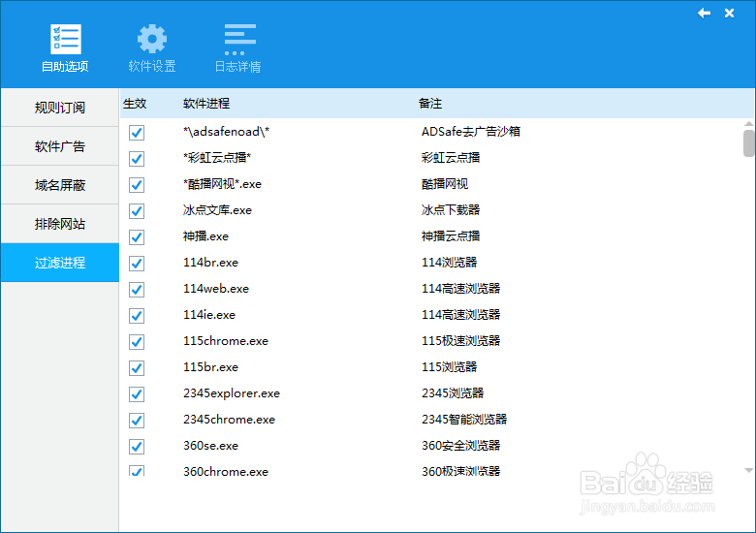Open the 自助选项 checklist icon
756x533 pixels.
(66, 40)
